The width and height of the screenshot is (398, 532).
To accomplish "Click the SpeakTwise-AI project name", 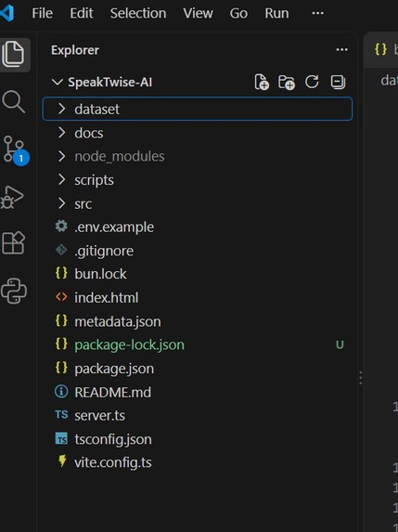I will click(x=110, y=82).
